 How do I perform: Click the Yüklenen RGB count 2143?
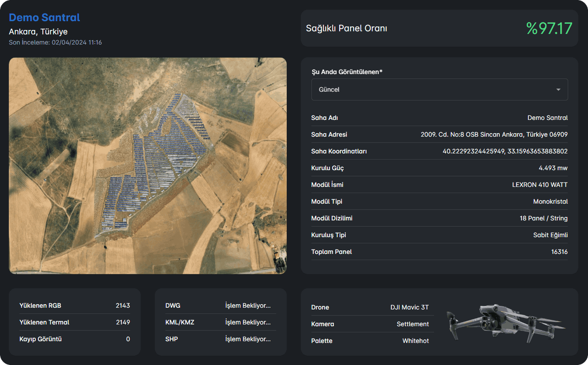(x=123, y=305)
